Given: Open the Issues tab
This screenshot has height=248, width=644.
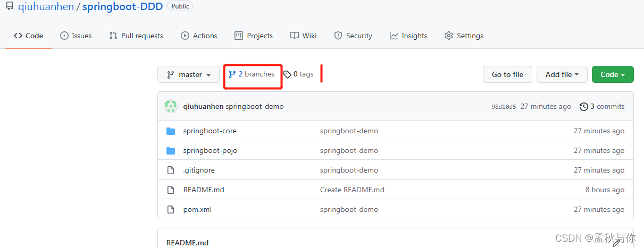Looking at the screenshot, I should coord(76,36).
